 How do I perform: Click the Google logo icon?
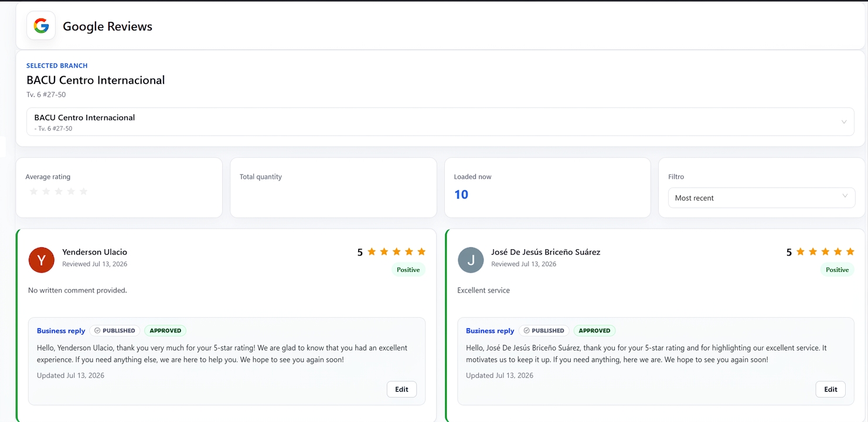point(41,26)
